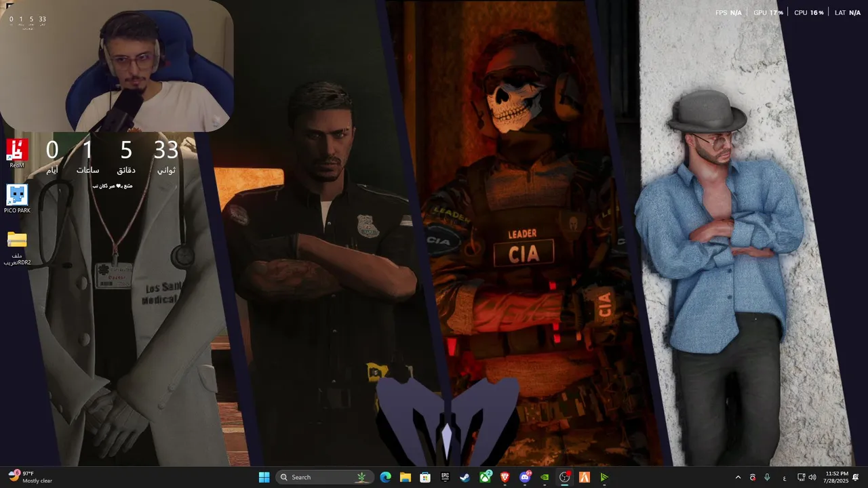Viewport: 868px width, 488px height.
Task: Open the notifications bell icon
Action: (856, 477)
